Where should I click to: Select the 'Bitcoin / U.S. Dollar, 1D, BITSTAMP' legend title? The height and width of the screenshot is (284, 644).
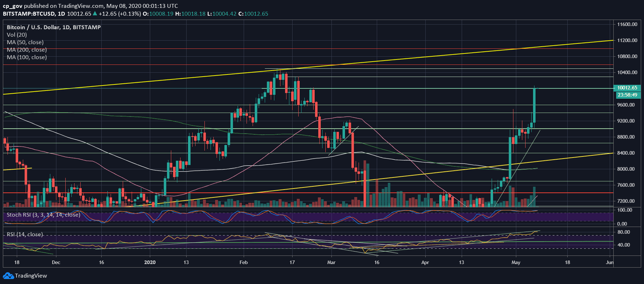(x=54, y=27)
